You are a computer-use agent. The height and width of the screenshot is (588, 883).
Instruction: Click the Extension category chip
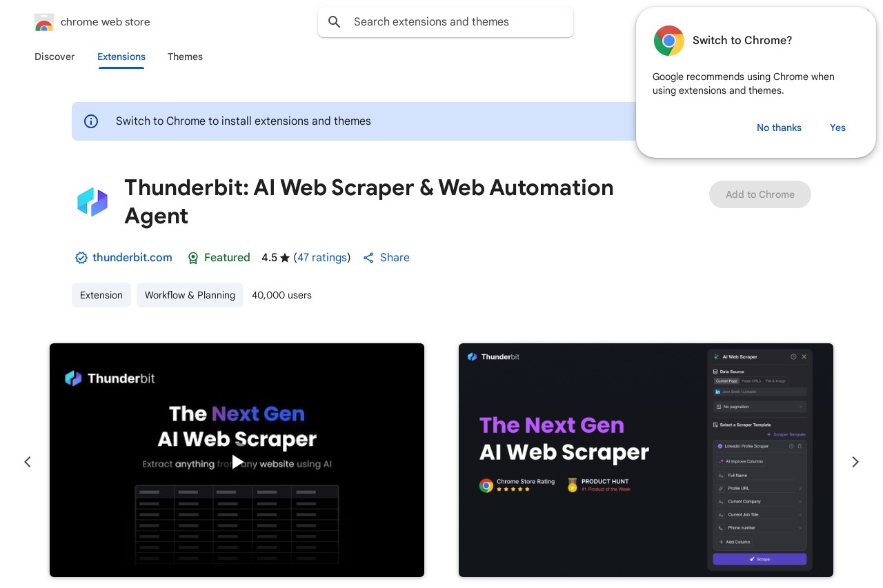coord(101,295)
